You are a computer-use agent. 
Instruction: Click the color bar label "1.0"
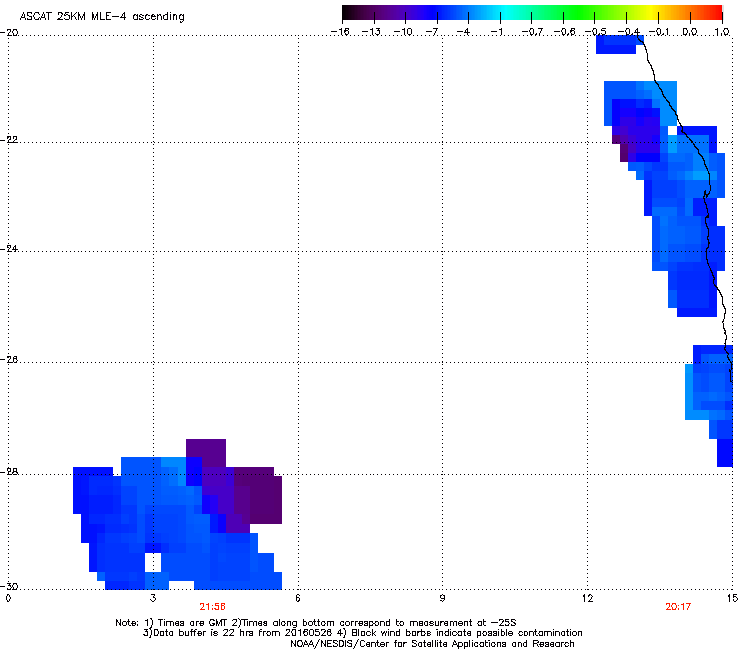click(722, 32)
